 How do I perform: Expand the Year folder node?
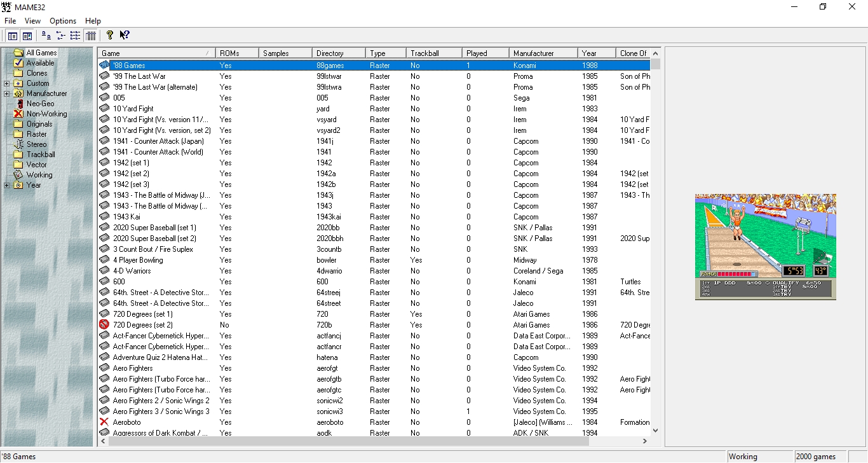[x=6, y=185]
